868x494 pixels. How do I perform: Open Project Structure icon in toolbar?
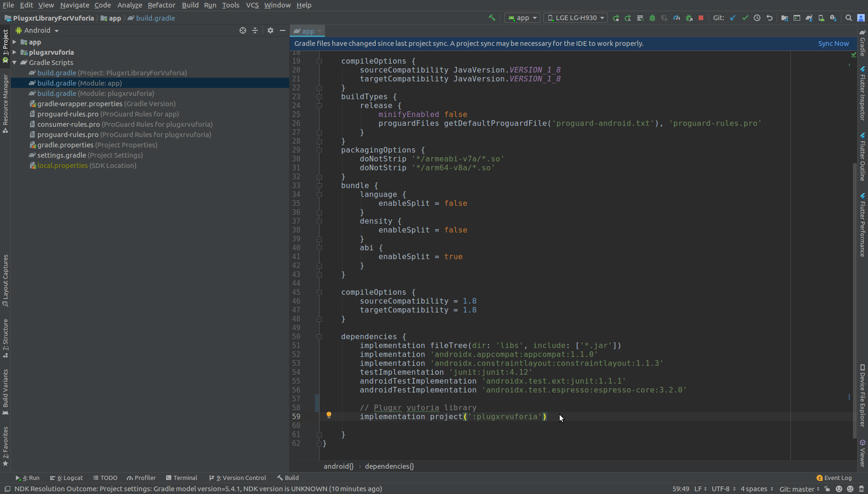(x=785, y=18)
